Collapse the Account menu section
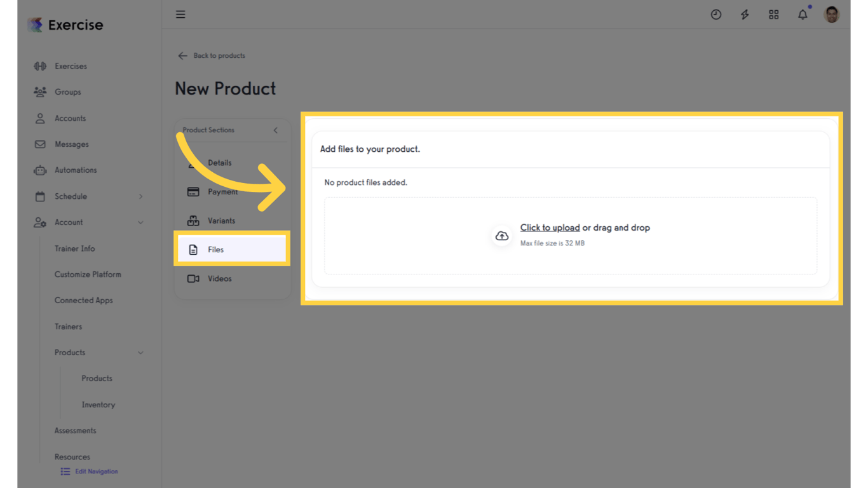 pos(140,222)
